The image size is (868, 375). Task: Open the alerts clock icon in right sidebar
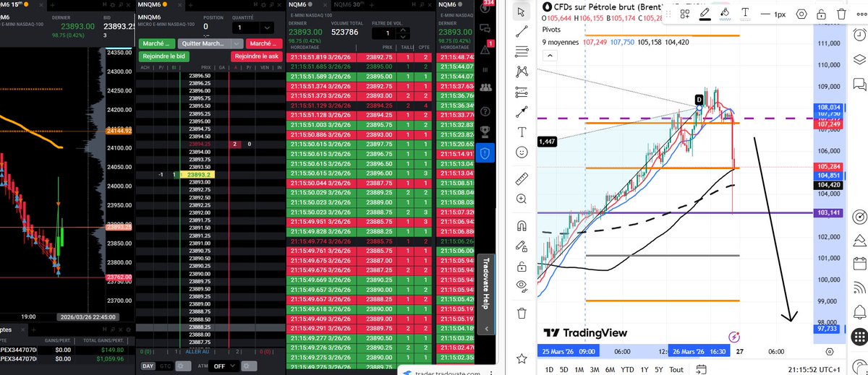tap(859, 34)
